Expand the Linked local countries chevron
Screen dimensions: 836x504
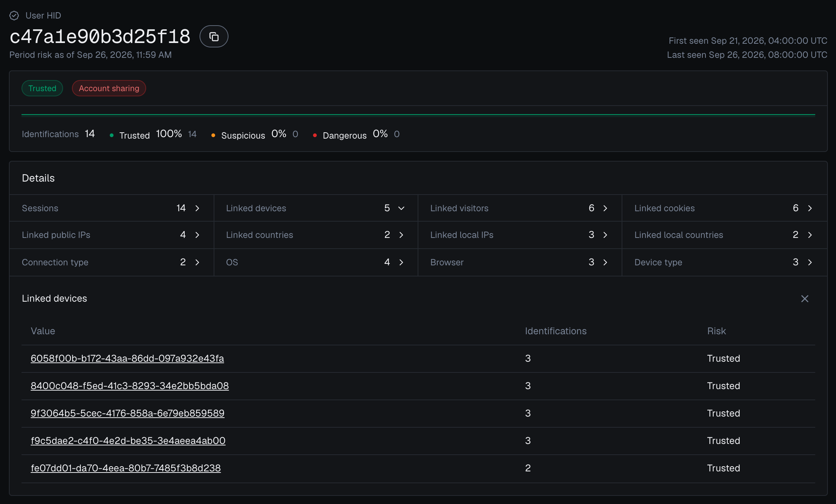[x=810, y=235]
